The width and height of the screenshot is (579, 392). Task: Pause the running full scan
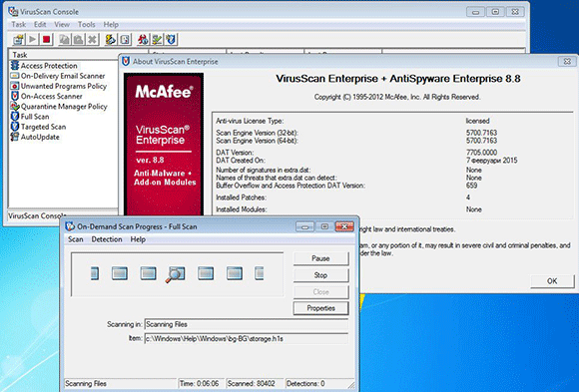(x=320, y=258)
